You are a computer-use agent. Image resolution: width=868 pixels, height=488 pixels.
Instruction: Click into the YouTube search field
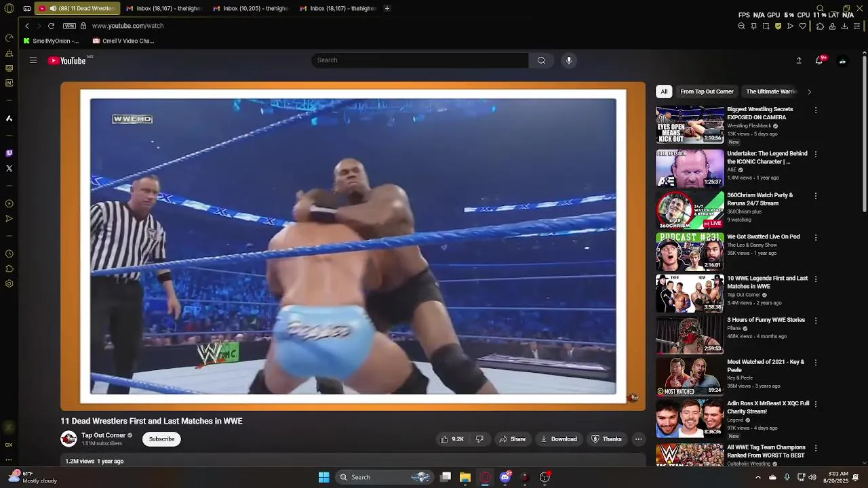click(420, 60)
